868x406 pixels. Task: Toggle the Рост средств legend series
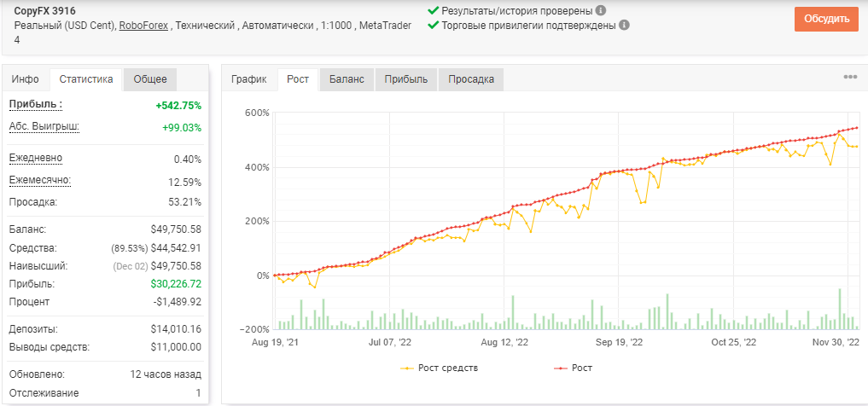(440, 368)
